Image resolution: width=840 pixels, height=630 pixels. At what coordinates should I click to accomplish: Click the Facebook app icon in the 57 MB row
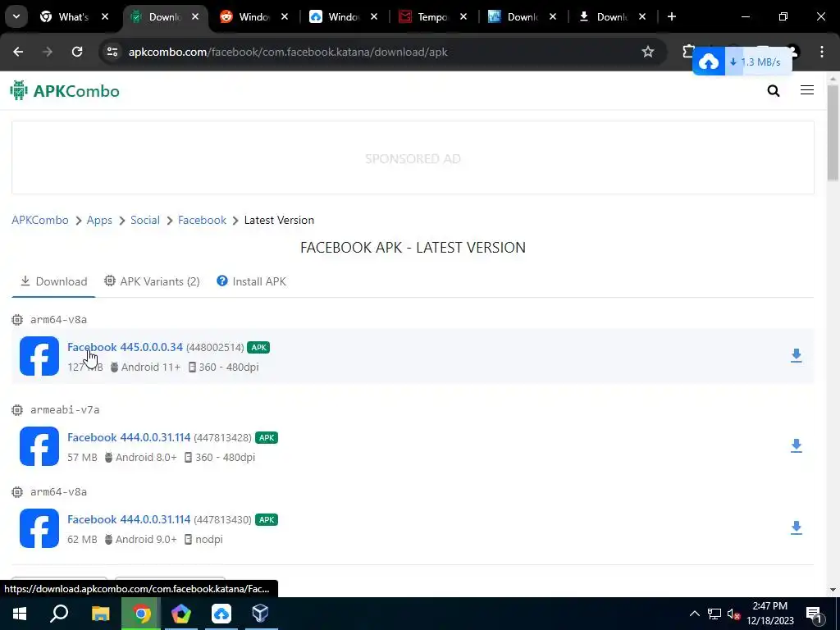pos(39,445)
